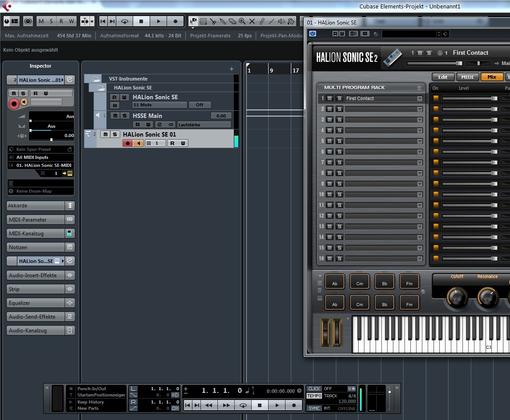The height and width of the screenshot is (420, 510).
Task: Expand the Akkorde inspector section
Action: (x=41, y=206)
